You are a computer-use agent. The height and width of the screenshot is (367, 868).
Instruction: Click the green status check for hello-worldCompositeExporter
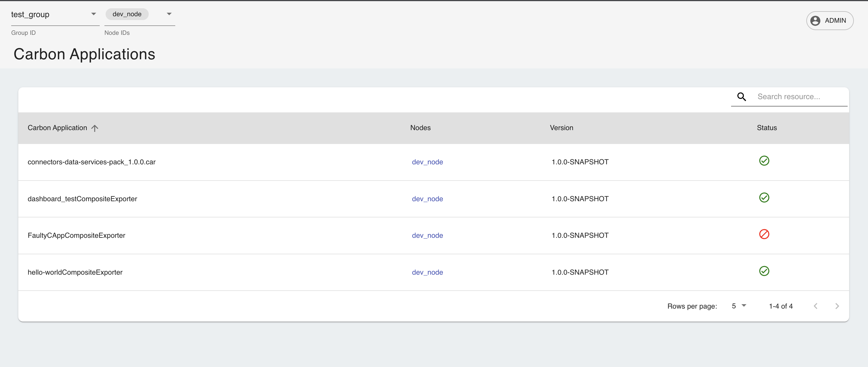point(764,271)
